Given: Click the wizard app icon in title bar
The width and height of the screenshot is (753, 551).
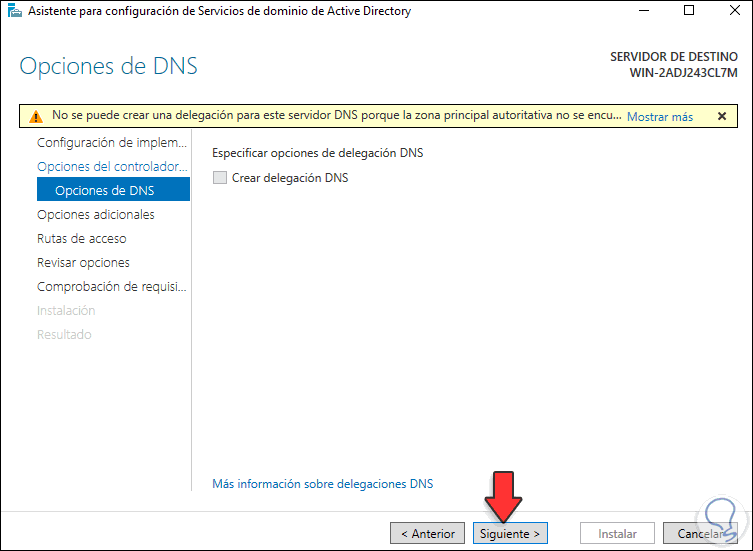Looking at the screenshot, I should (x=14, y=11).
